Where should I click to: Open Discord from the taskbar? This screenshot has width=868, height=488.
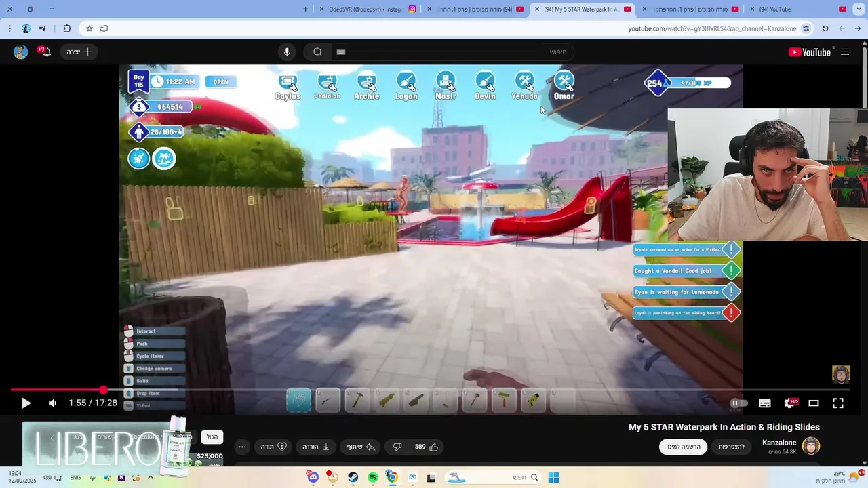[313, 477]
